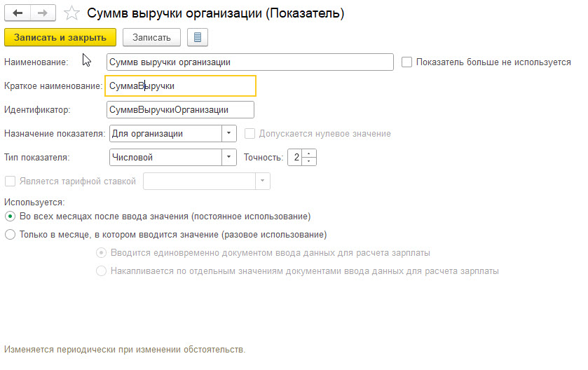The width and height of the screenshot is (588, 370).
Task: Open the report list icon button
Action: [x=198, y=37]
